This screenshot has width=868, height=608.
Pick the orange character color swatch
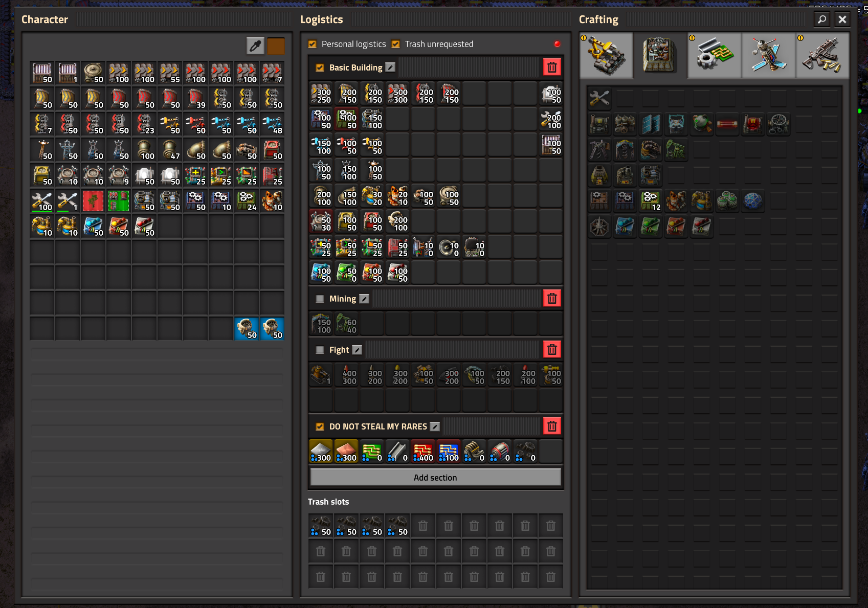point(276,46)
